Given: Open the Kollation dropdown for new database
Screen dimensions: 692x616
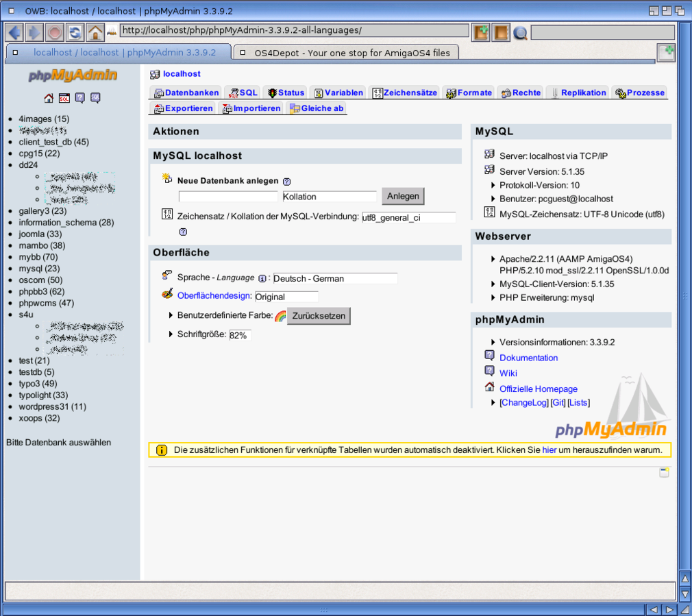Looking at the screenshot, I should [329, 197].
